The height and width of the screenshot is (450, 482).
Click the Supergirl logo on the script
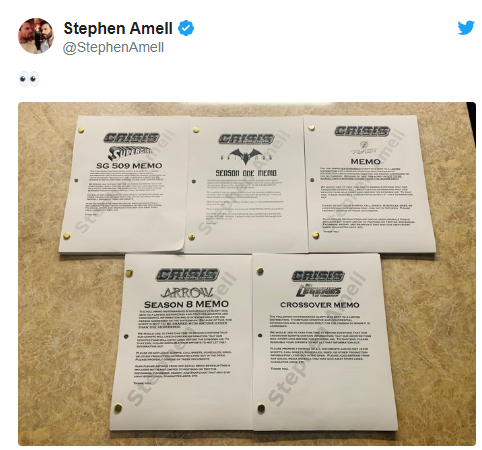point(130,153)
